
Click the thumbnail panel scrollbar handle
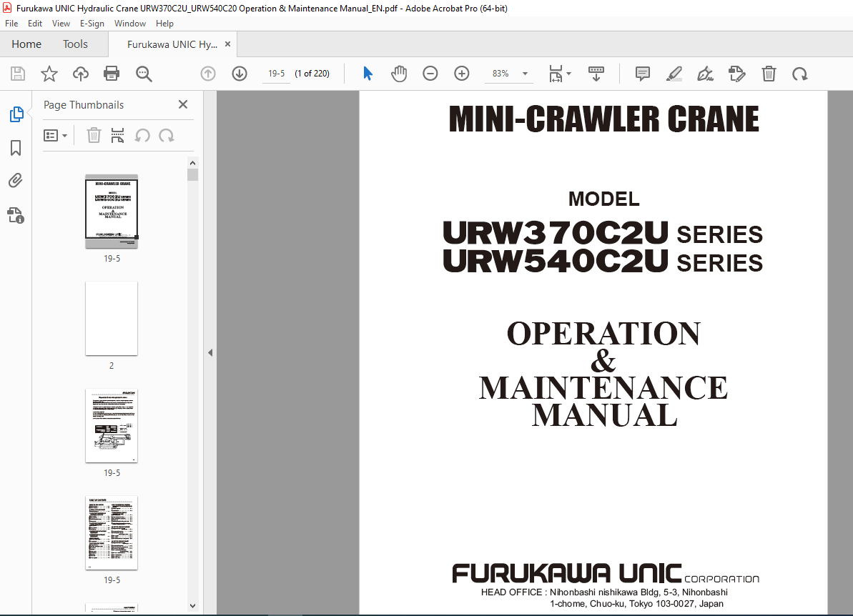point(192,174)
